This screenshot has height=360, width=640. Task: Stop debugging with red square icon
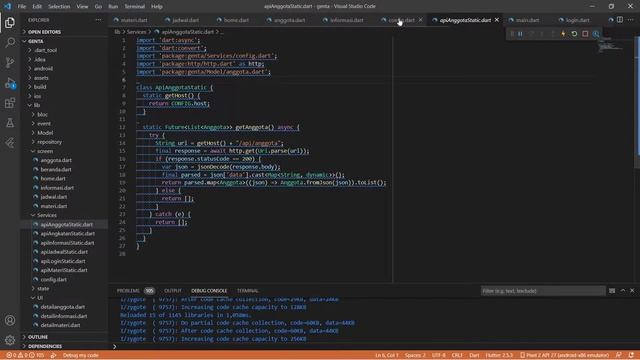(x=585, y=34)
